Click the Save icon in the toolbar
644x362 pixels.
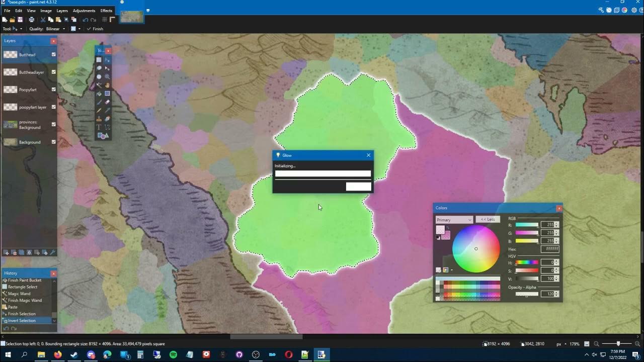coord(20,20)
